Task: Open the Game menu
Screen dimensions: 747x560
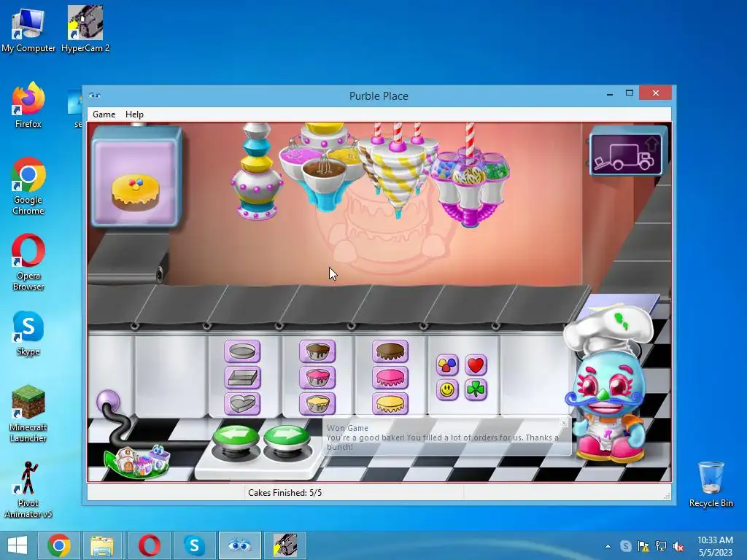Action: (104, 114)
